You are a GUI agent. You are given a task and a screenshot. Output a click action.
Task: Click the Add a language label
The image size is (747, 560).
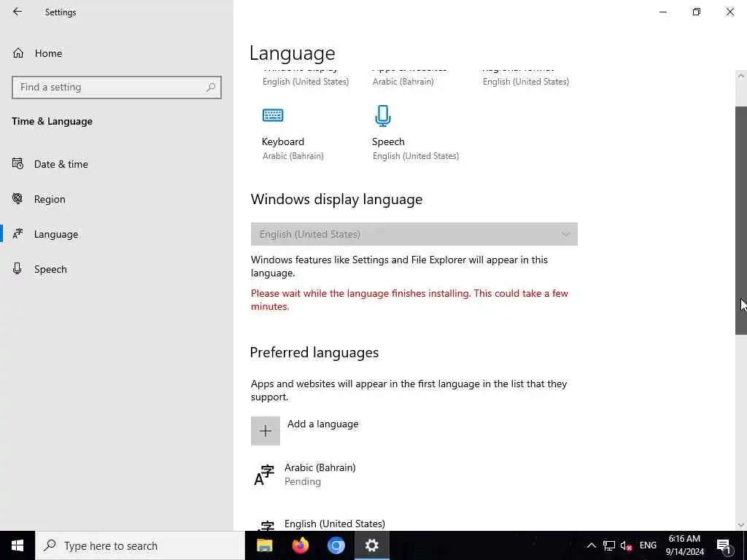point(323,424)
